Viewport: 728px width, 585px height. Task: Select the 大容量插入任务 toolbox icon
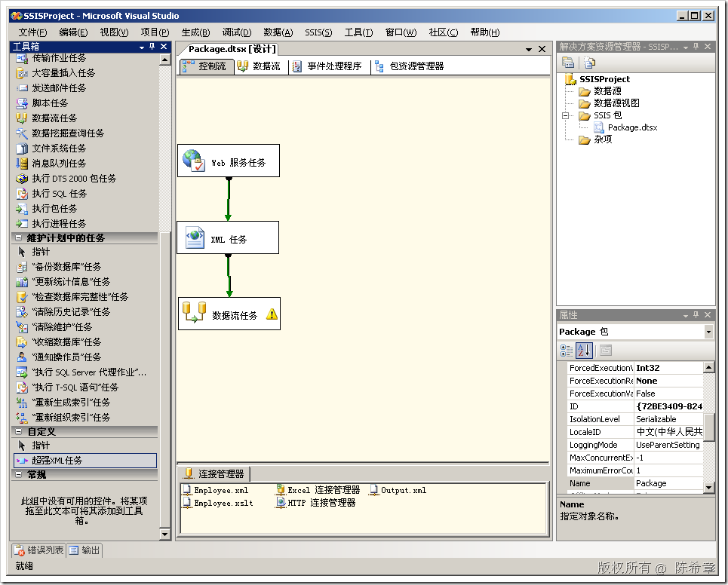tap(22, 73)
